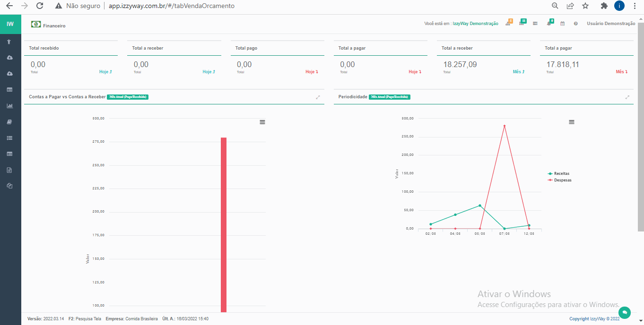The width and height of the screenshot is (644, 325).
Task: Expand the Periodicidade panel to fullscreen
Action: coord(627,97)
